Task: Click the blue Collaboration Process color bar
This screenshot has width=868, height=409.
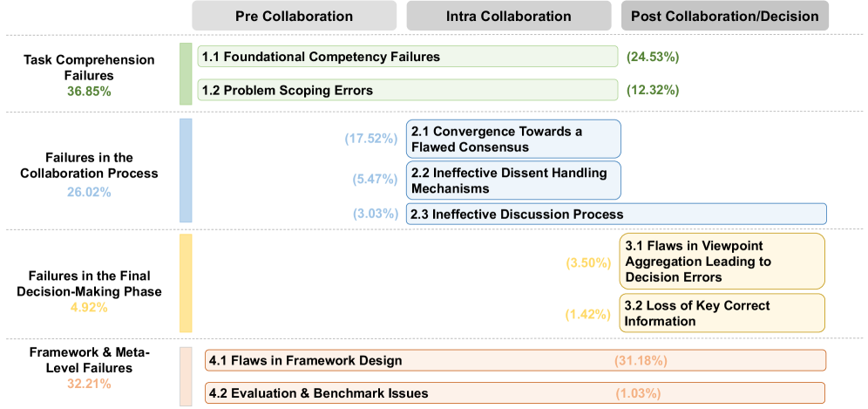Action: coord(185,171)
